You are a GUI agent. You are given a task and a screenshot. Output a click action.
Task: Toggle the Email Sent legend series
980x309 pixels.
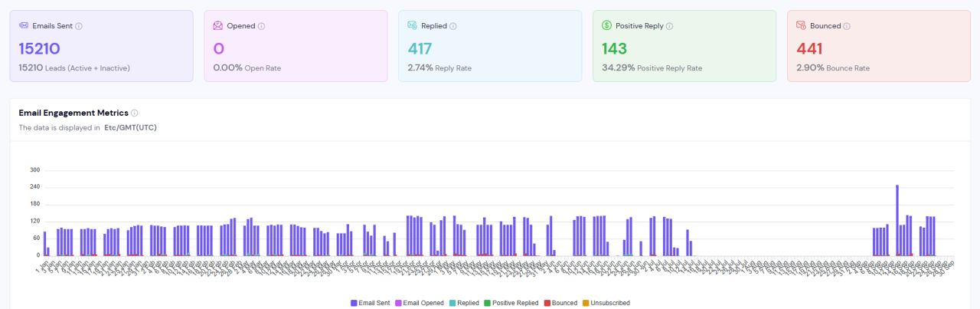point(370,303)
